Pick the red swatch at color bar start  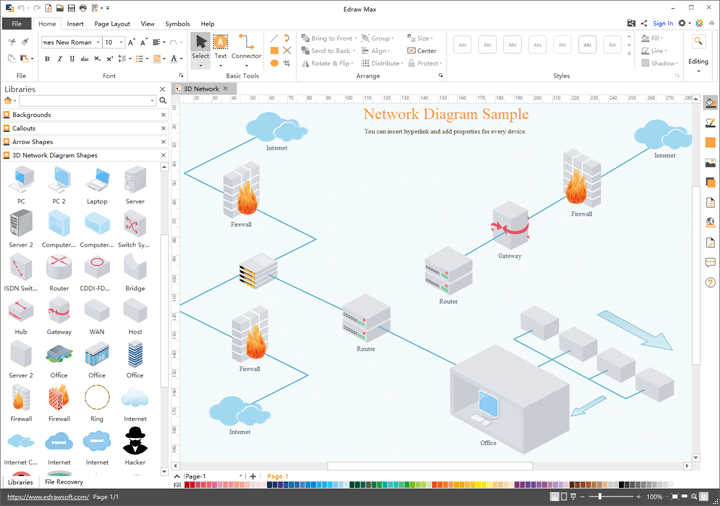tap(186, 484)
